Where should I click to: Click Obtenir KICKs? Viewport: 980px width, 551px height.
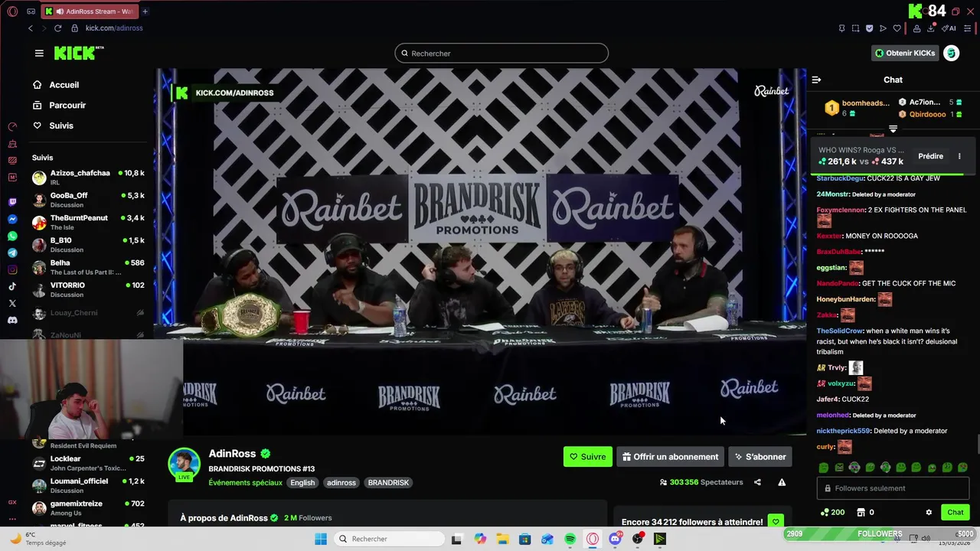[905, 53]
